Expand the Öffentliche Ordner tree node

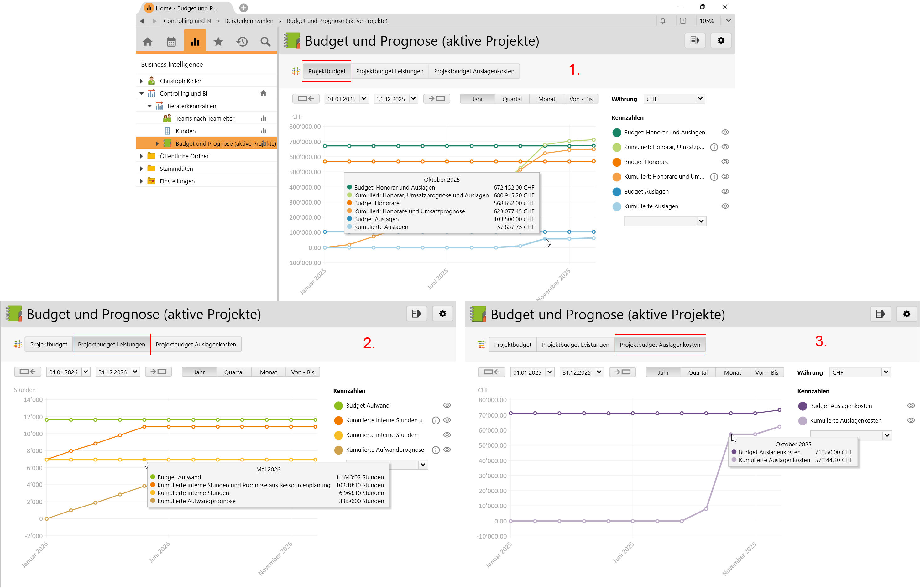pos(142,156)
